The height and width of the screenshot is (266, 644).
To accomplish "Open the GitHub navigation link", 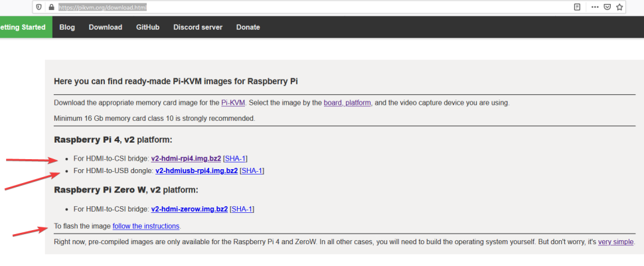I will click(147, 27).
